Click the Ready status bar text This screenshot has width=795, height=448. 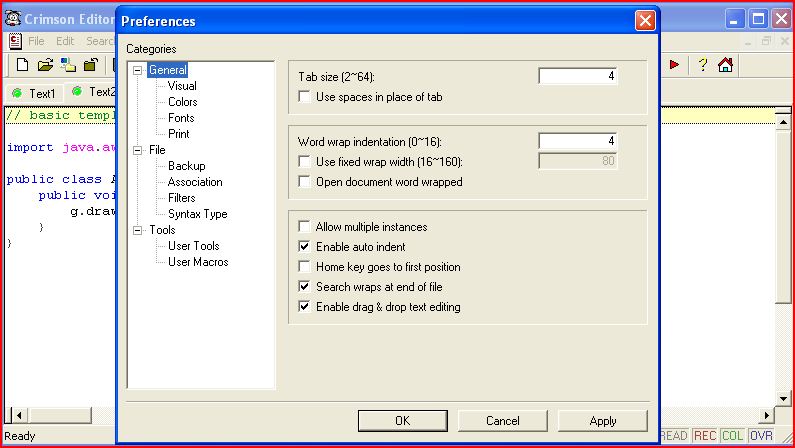(x=20, y=436)
